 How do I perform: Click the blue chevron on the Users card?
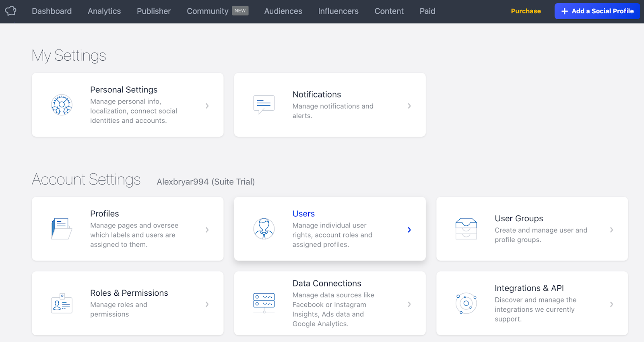click(409, 230)
